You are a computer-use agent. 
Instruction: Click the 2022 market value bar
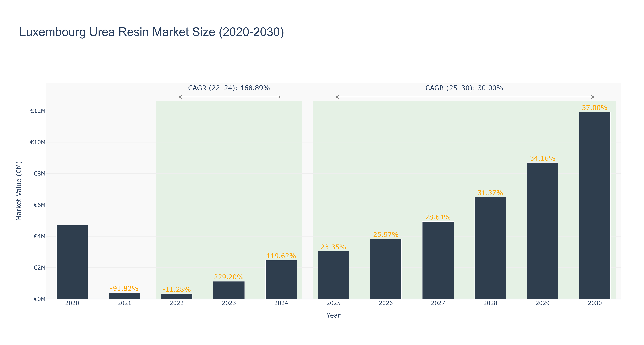pos(177,296)
